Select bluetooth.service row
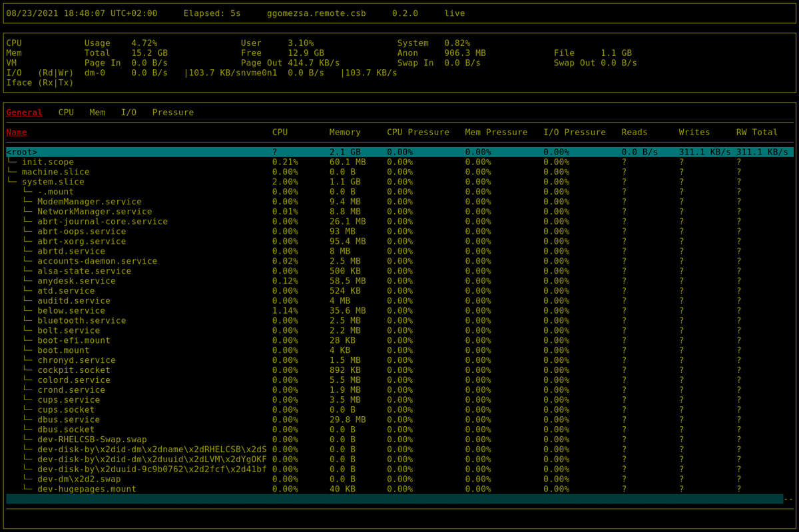The width and height of the screenshot is (799, 532). point(400,320)
